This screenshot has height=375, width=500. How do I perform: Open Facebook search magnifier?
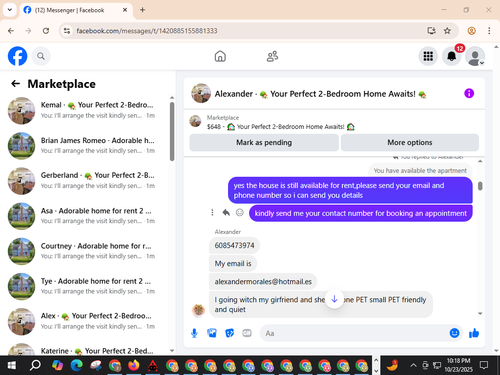pos(41,56)
